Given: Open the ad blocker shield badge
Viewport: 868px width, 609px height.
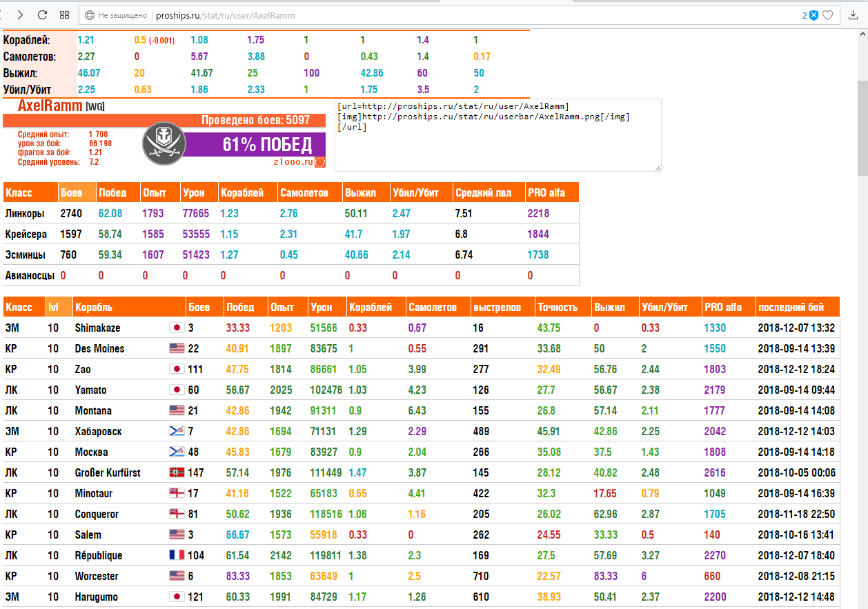Looking at the screenshot, I should point(813,15).
